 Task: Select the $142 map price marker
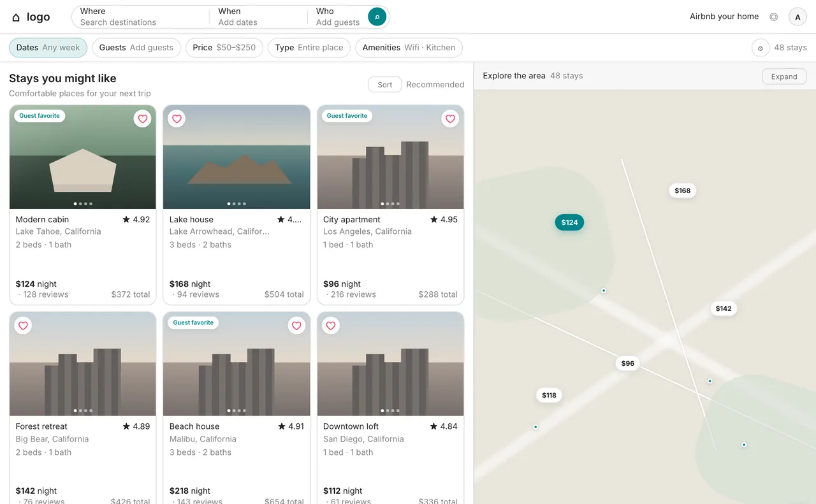tap(724, 308)
